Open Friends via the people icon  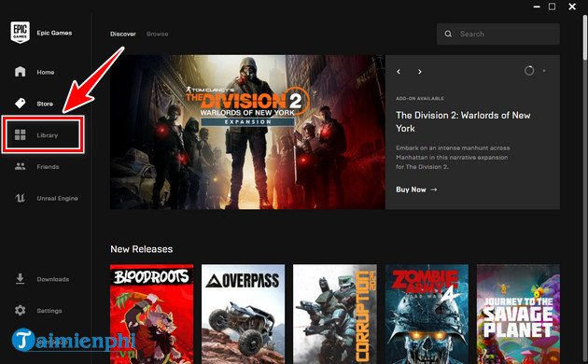(20, 166)
